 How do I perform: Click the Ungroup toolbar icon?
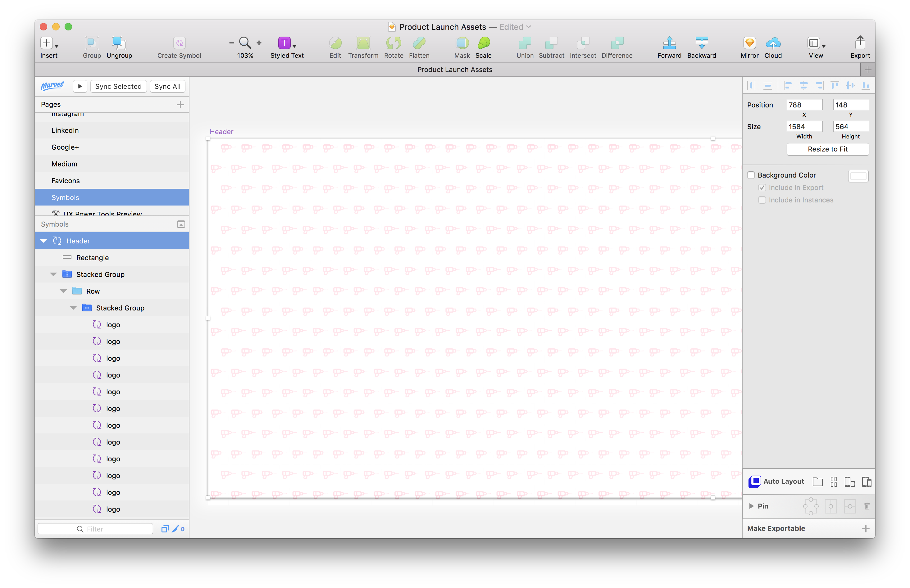tap(119, 43)
